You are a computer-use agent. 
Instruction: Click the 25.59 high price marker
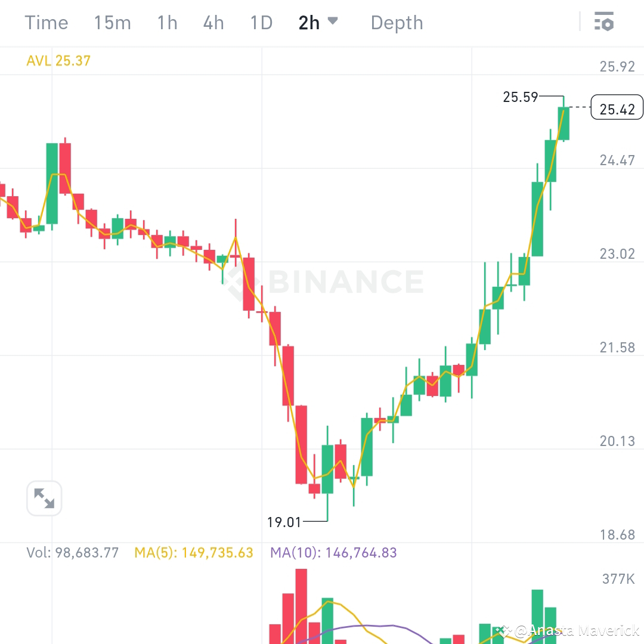point(521,97)
